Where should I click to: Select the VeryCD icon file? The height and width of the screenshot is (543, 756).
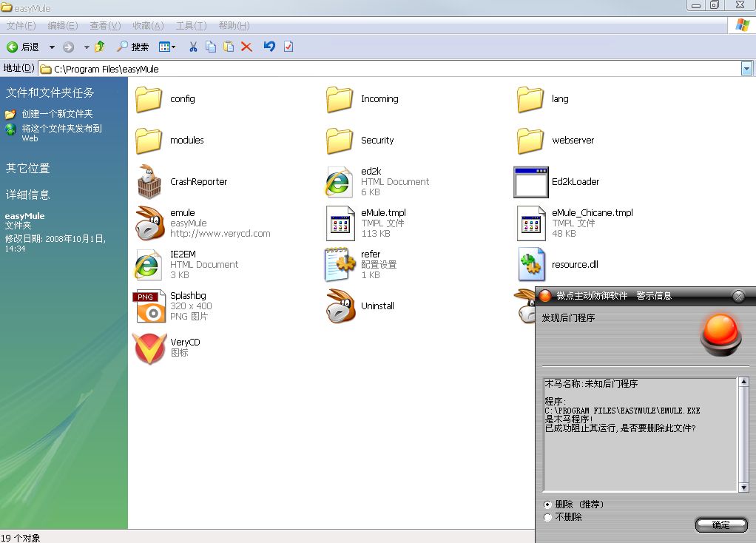[x=167, y=348]
